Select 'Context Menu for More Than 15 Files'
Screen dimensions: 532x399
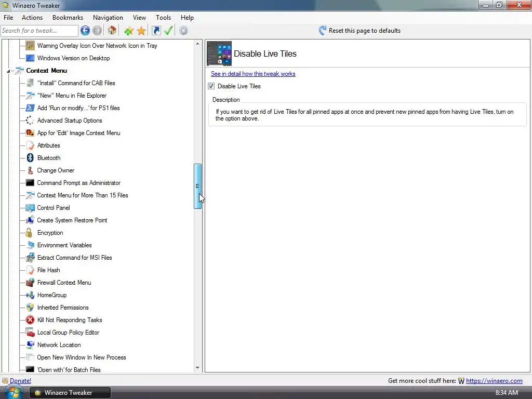[x=83, y=195]
